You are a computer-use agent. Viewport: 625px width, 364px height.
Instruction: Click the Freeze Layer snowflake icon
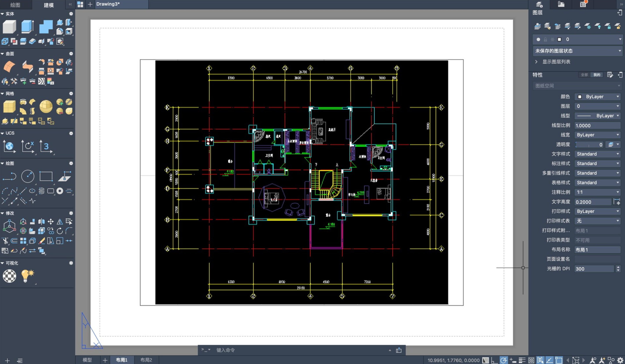587,26
